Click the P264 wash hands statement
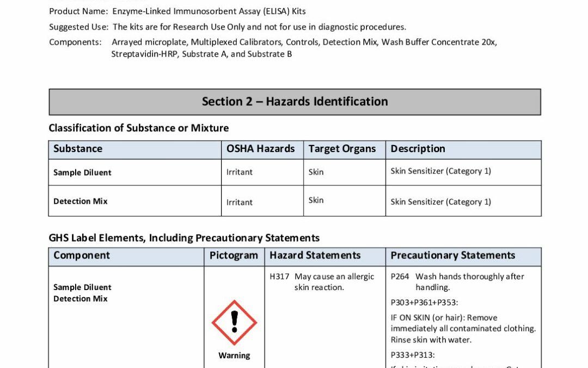This screenshot has width=588, height=368. (x=457, y=282)
